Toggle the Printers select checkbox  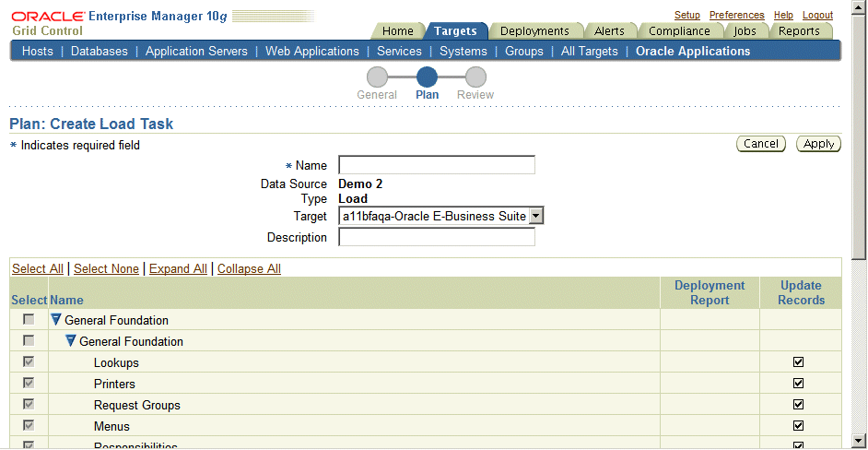pos(29,383)
